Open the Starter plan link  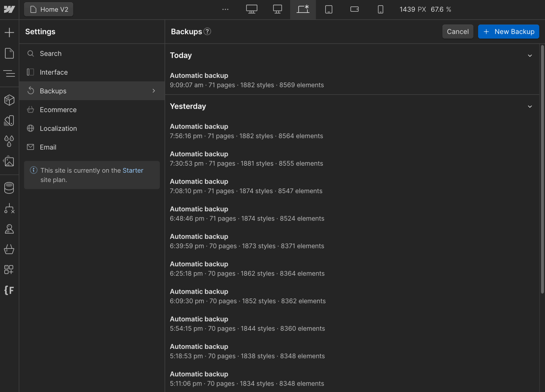coord(133,170)
